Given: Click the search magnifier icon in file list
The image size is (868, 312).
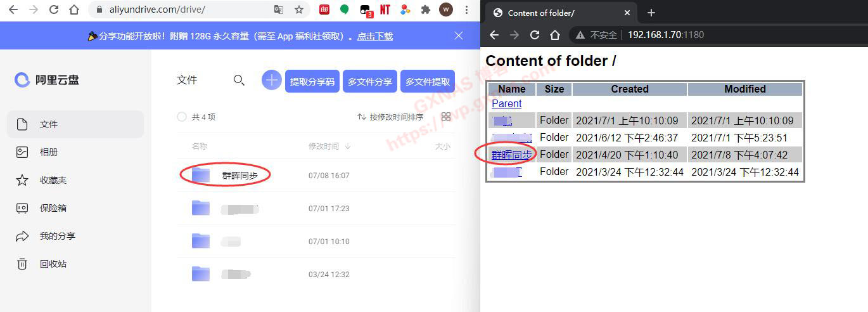Looking at the screenshot, I should coord(239,80).
